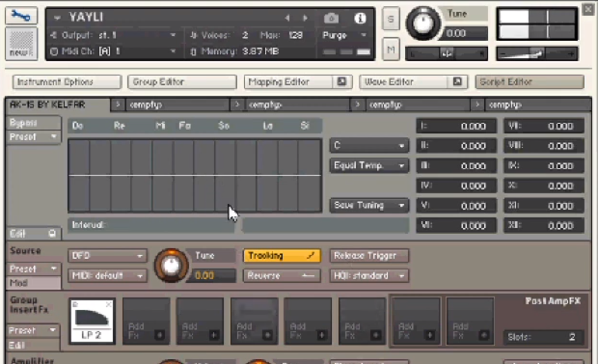Click the wrench icon to edit instrument
Screen dimensions: 598x364
(x=21, y=17)
